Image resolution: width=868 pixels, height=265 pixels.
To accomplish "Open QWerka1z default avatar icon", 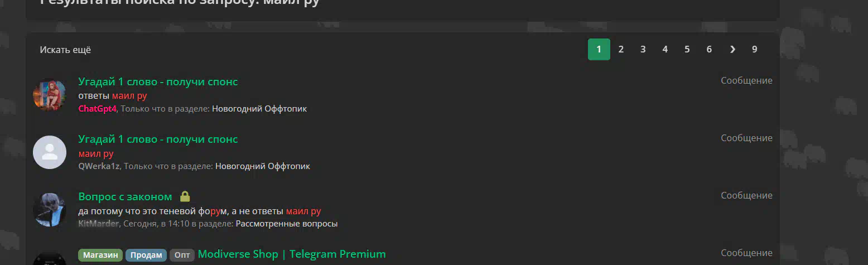I will coord(50,152).
